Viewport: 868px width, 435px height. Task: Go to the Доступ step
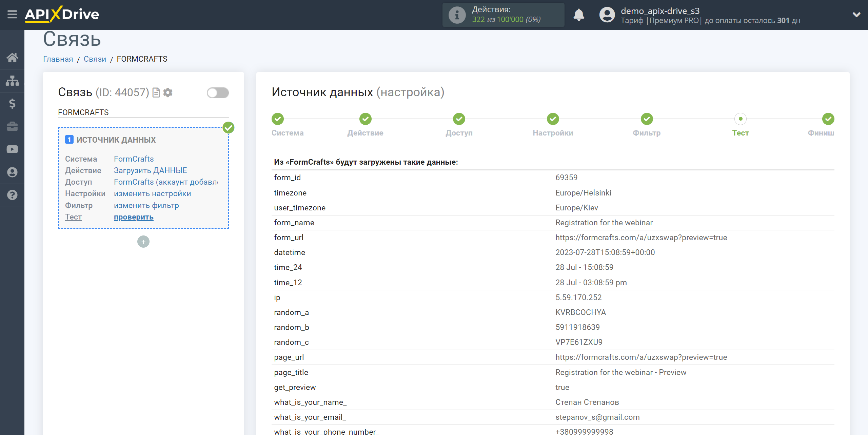(459, 119)
